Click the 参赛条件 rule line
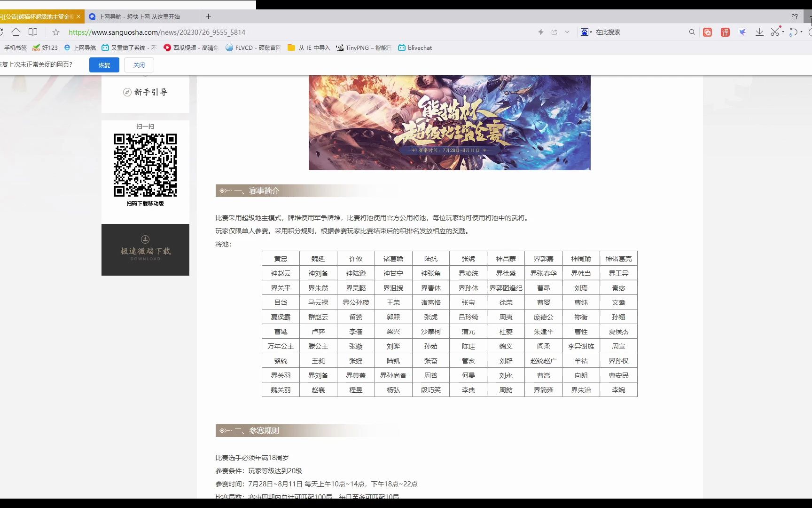Viewport: 812px width, 508px height. pos(259,471)
